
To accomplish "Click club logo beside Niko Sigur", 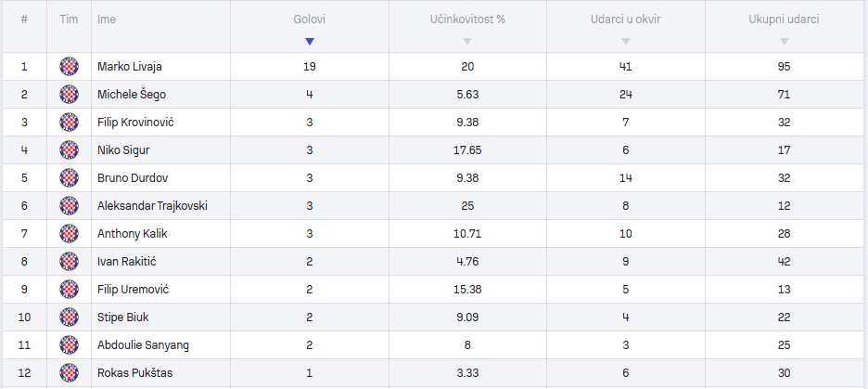I will tap(70, 150).
